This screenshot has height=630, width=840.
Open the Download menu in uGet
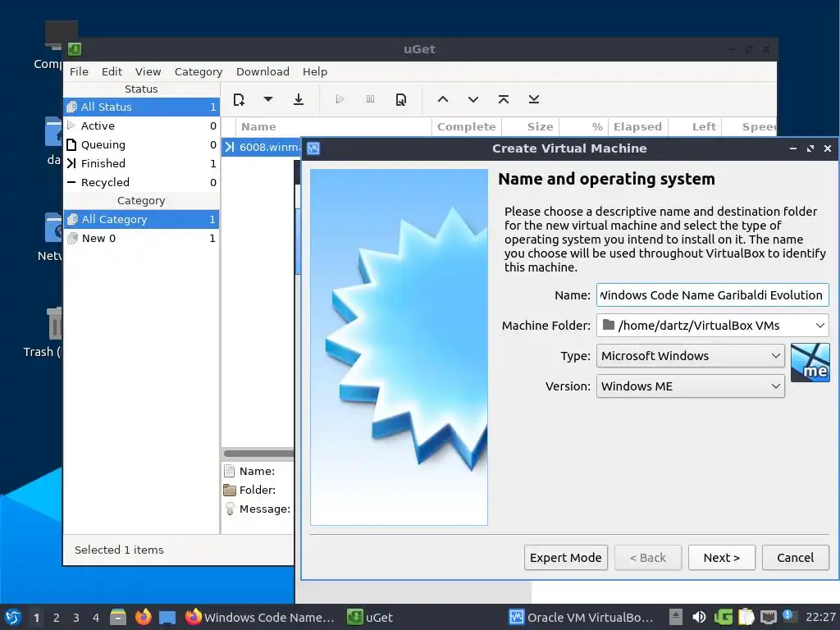(x=262, y=71)
